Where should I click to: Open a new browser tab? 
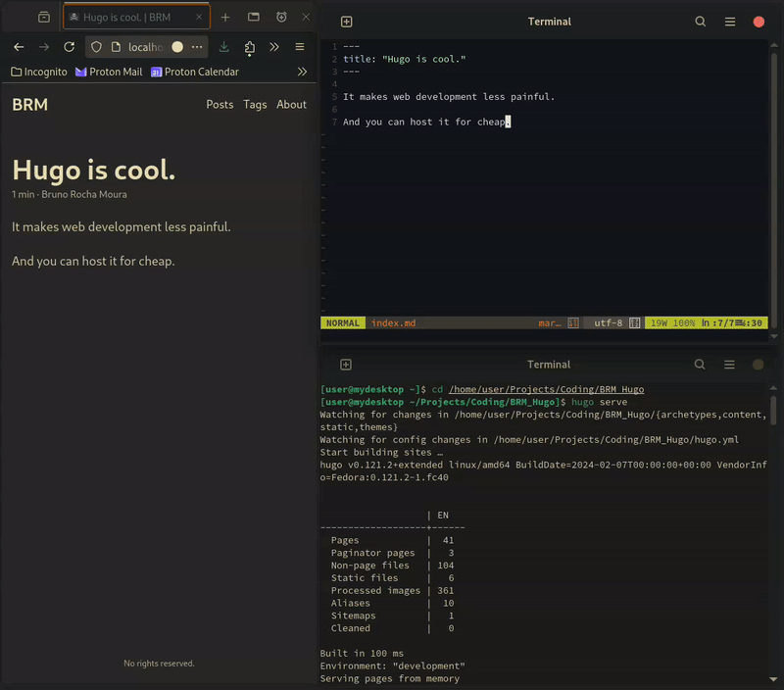[225, 18]
